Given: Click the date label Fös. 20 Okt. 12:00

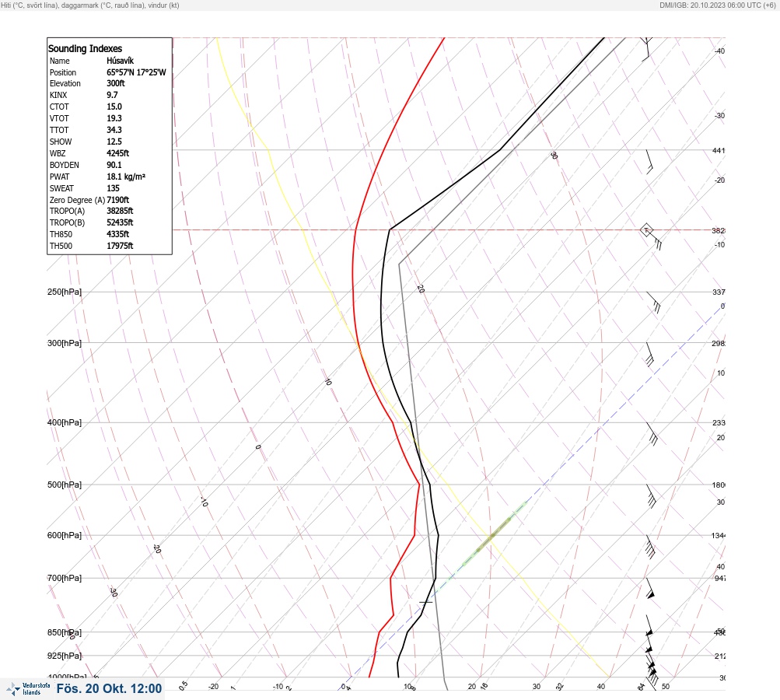Looking at the screenshot, I should [x=109, y=688].
